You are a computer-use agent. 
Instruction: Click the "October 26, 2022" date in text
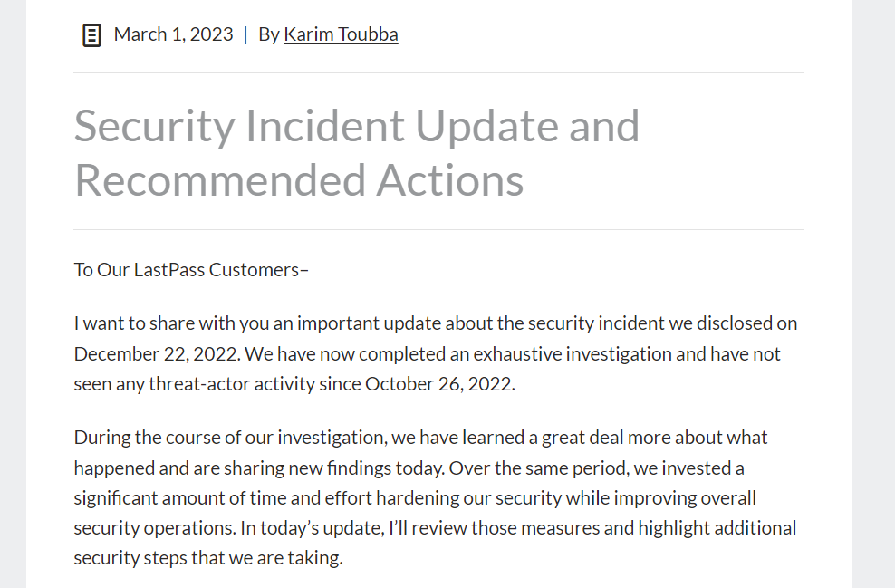(x=438, y=383)
